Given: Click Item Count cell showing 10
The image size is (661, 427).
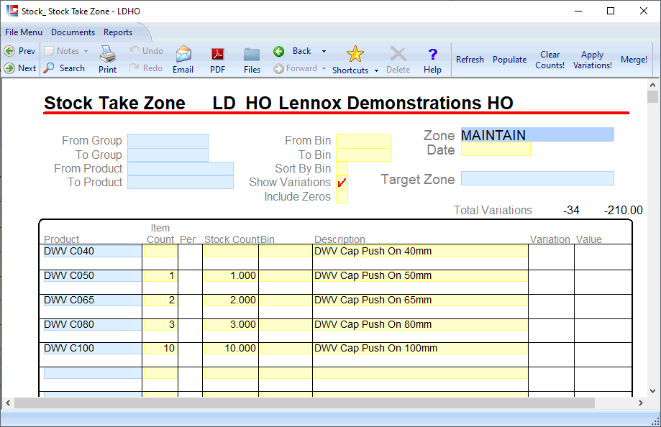Looking at the screenshot, I should (x=161, y=349).
